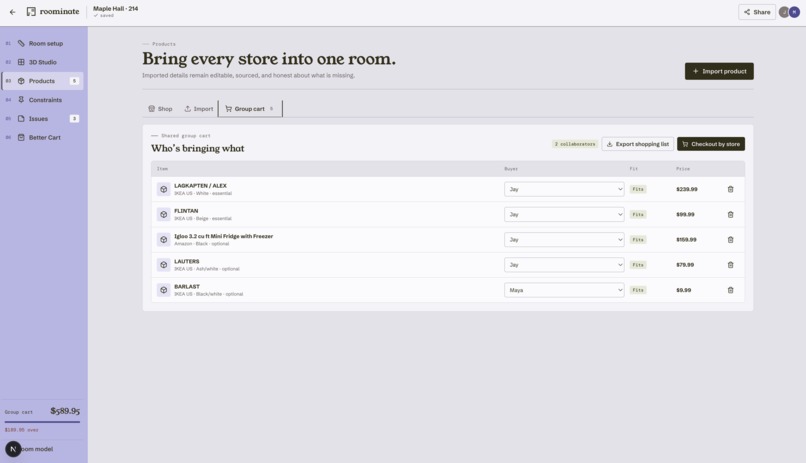Click the $589.95 group cart total
This screenshot has height=463, width=806.
65,411
